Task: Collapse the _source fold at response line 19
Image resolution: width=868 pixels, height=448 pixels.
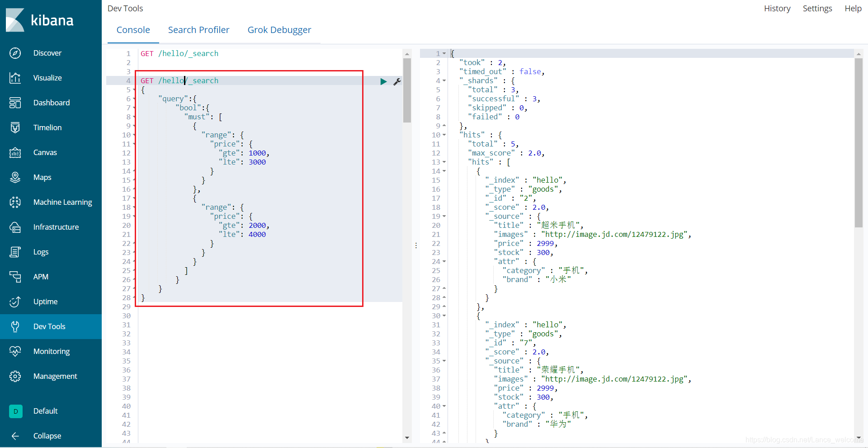Action: [x=444, y=216]
